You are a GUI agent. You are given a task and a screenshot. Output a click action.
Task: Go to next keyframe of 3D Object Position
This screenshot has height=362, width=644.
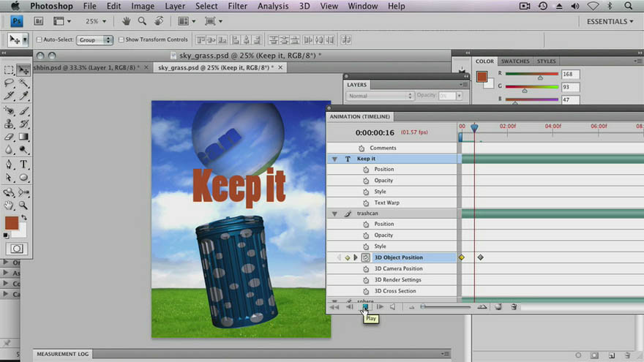pos(356,257)
